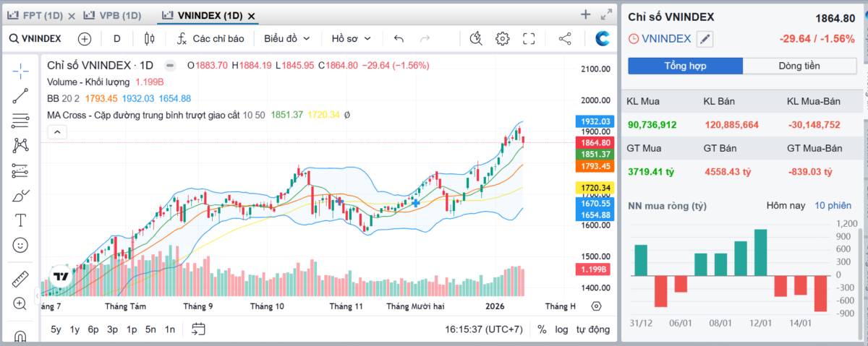Screen dimensions: 868x346
Task: Click the edit pencil next to VNINDEX
Action: (x=705, y=39)
